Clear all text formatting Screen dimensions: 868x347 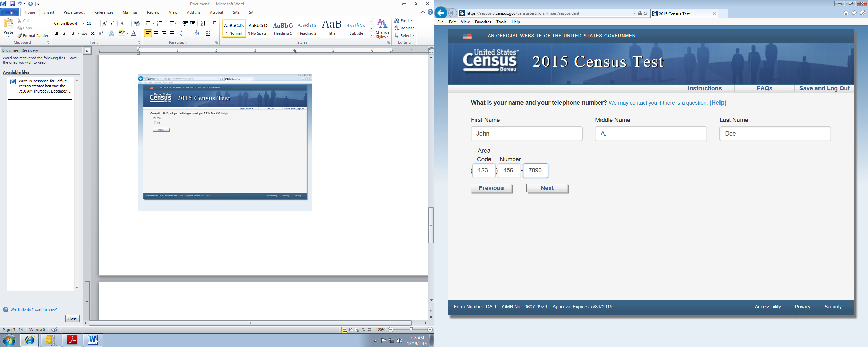(137, 23)
